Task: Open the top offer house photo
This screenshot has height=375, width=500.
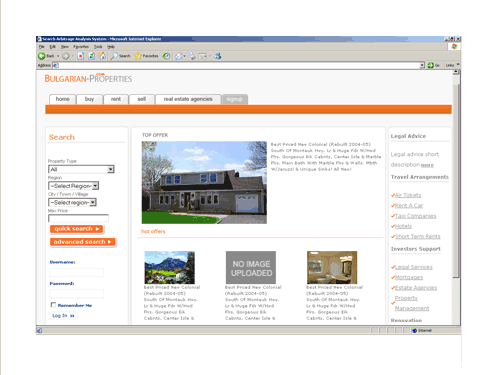Action: pyautogui.click(x=204, y=182)
